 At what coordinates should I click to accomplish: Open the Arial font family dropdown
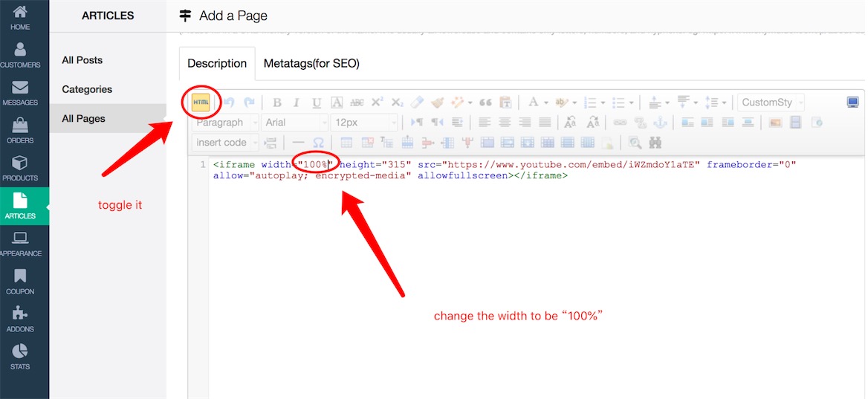tap(295, 123)
